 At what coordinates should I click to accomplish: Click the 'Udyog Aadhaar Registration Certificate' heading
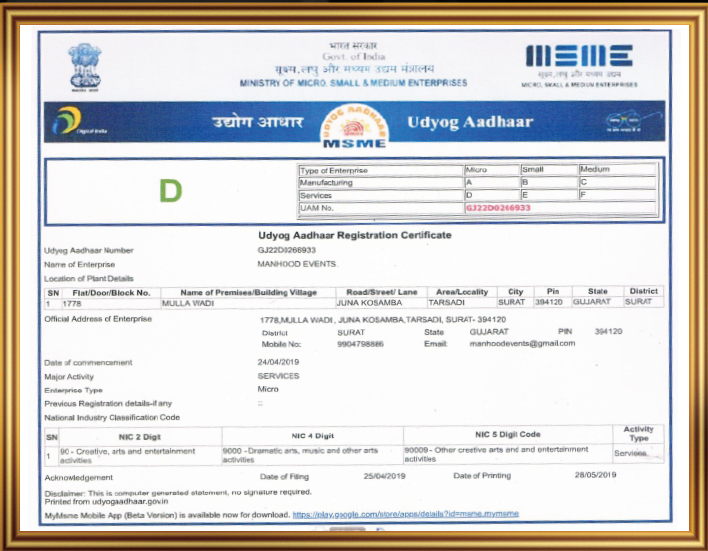(354, 235)
